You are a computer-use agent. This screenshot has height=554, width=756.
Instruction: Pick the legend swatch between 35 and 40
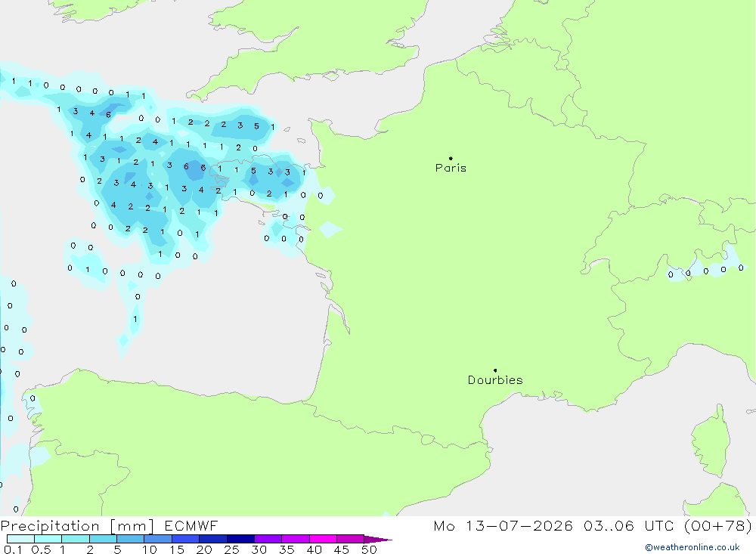click(296, 539)
